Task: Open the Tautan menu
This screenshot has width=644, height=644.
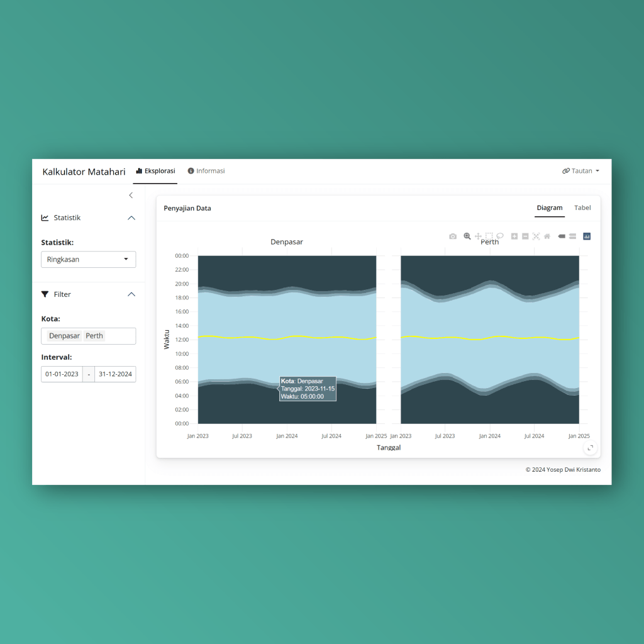Action: [x=580, y=170]
